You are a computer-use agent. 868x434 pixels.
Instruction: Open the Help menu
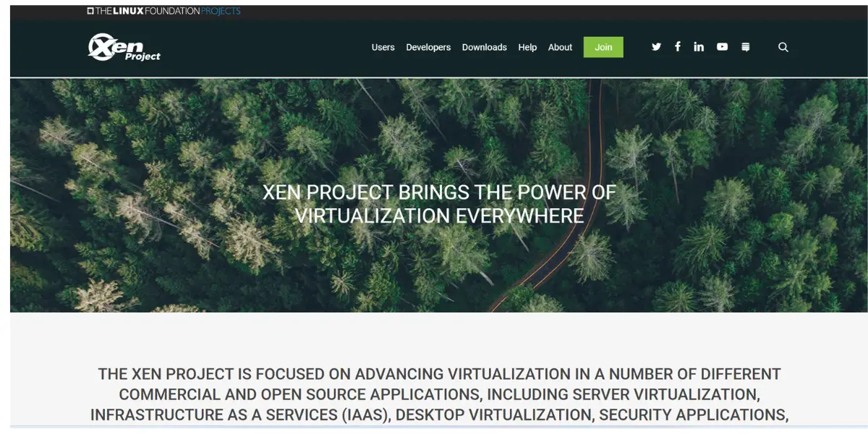pos(527,47)
